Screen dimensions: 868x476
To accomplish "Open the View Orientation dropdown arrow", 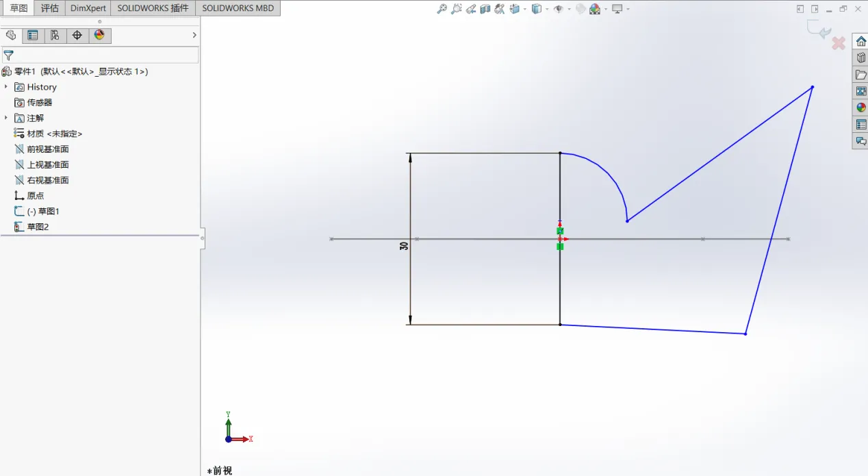I will click(x=524, y=10).
